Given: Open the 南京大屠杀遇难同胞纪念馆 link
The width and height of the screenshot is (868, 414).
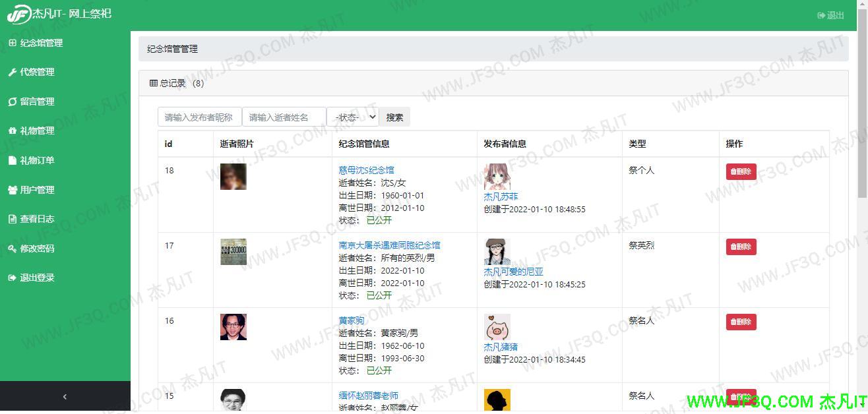Looking at the screenshot, I should (x=389, y=245).
